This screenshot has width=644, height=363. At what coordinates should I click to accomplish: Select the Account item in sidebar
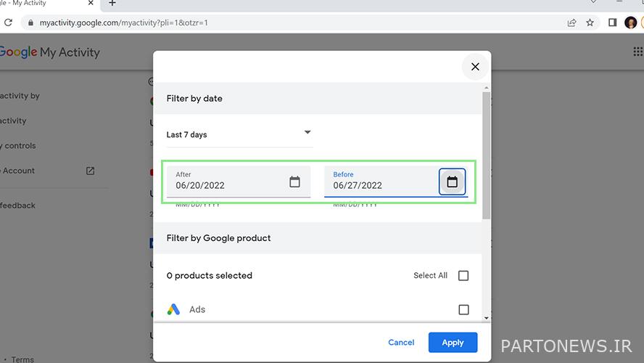click(x=18, y=171)
